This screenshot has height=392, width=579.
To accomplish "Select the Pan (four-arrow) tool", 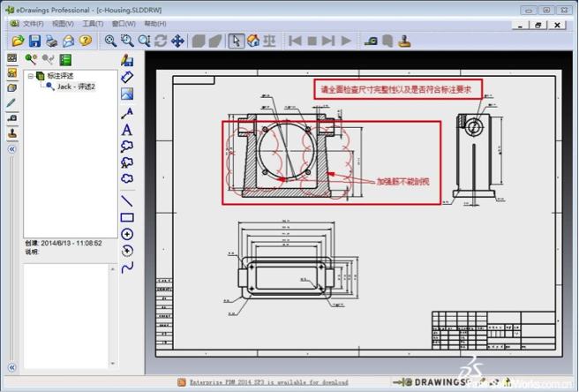I will pyautogui.click(x=177, y=41).
